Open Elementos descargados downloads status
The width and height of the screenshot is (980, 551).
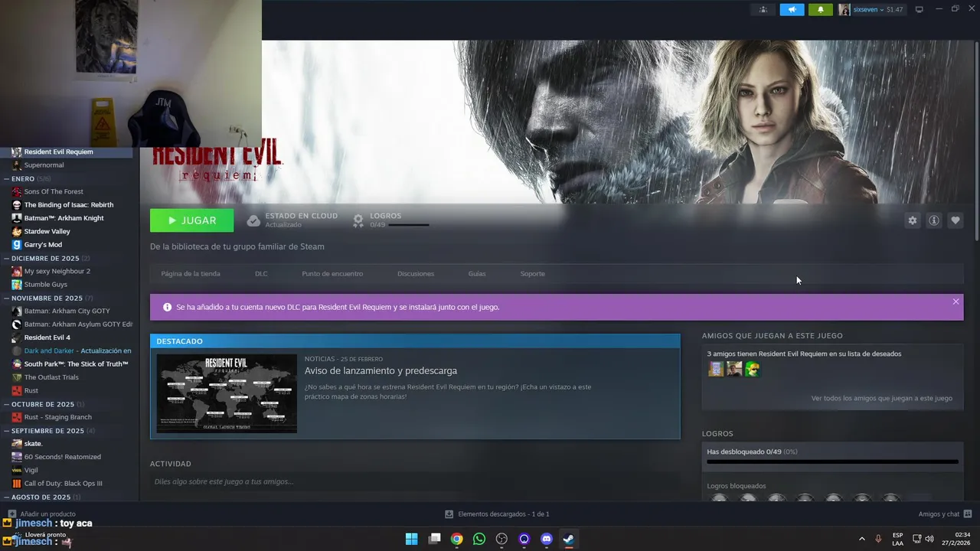point(498,514)
